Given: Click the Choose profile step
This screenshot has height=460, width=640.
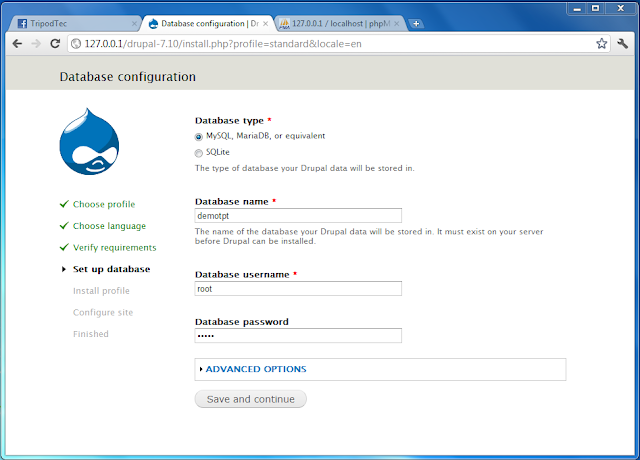Looking at the screenshot, I should point(104,204).
